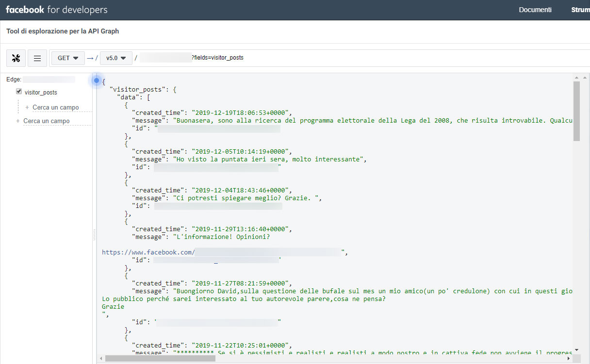This screenshot has width=590, height=364.
Task: Click the blue dot marker above the JSON response
Action: (x=97, y=80)
